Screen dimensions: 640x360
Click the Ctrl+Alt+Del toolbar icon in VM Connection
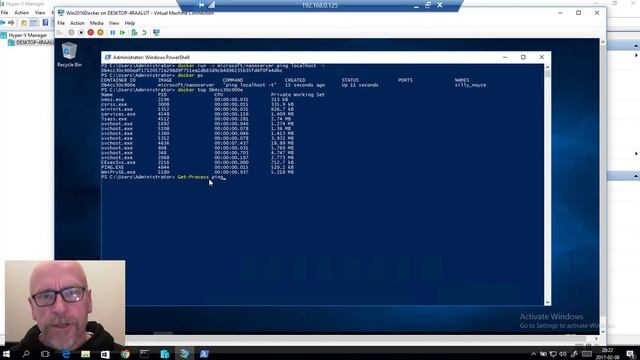(x=60, y=33)
